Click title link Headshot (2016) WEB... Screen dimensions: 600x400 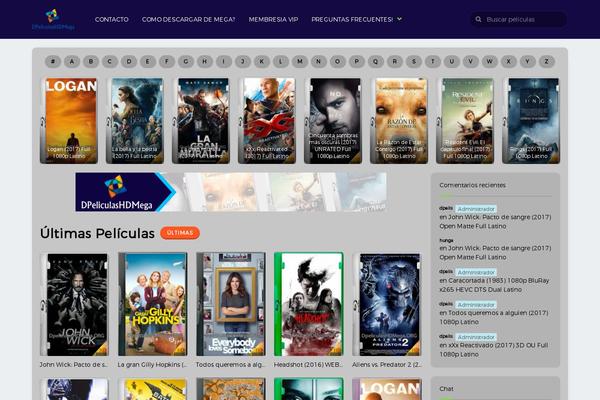pos(308,365)
